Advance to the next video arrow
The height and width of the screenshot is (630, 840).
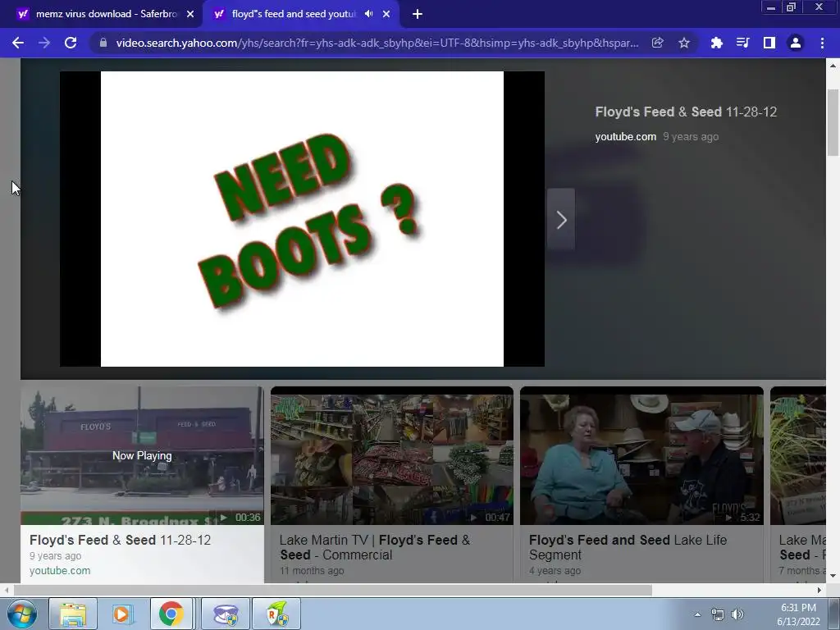pos(561,220)
